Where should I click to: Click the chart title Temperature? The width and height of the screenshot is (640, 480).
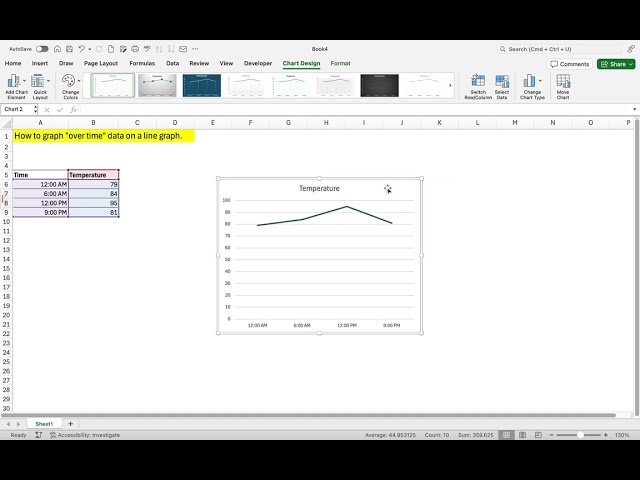tap(319, 189)
